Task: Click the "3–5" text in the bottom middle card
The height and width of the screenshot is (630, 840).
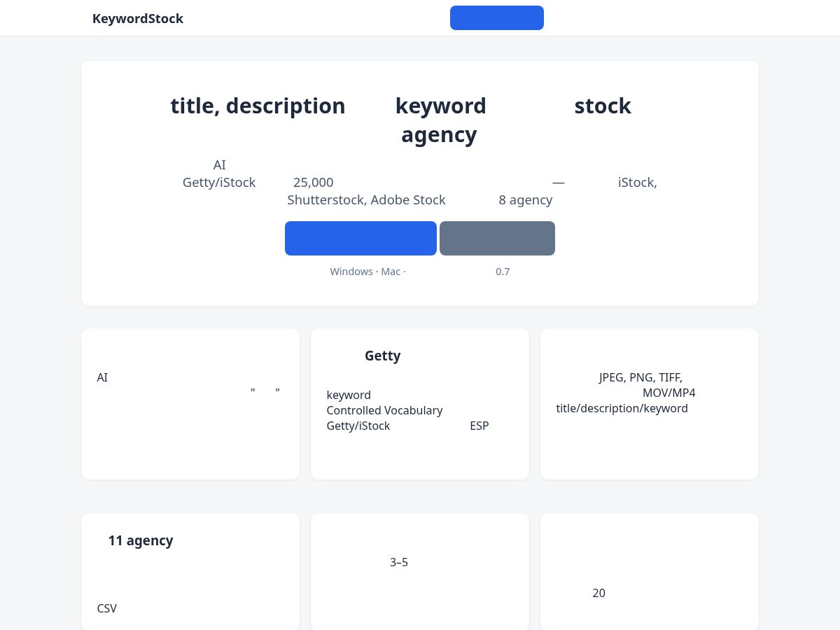Action: tap(399, 562)
